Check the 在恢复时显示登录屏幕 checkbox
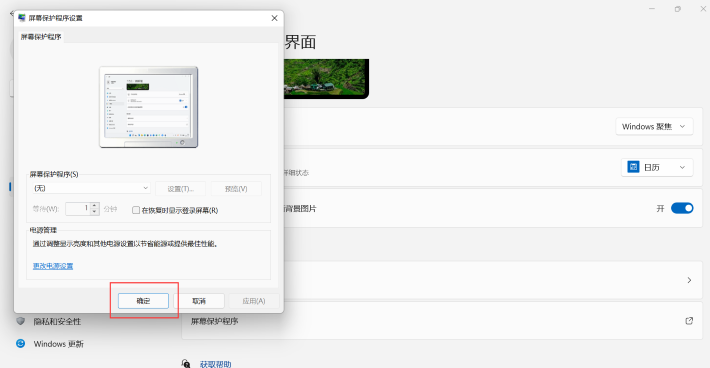Image resolution: width=710 pixels, height=368 pixels. (x=136, y=210)
